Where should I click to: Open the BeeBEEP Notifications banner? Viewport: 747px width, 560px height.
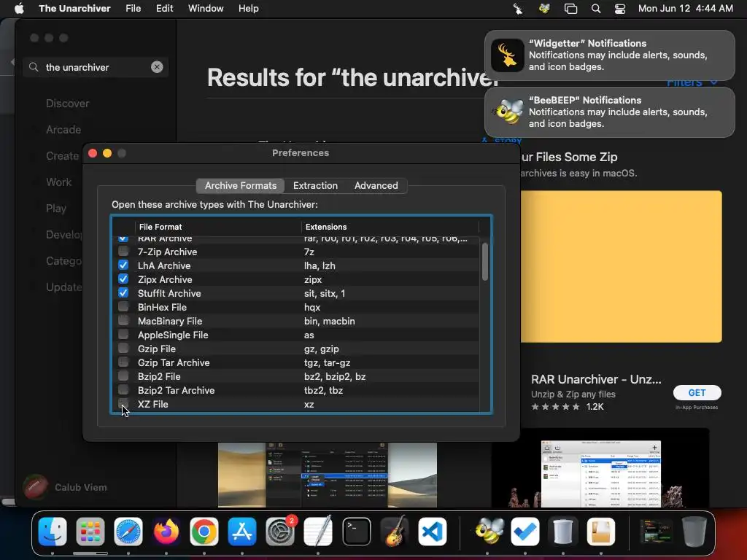[x=610, y=112]
